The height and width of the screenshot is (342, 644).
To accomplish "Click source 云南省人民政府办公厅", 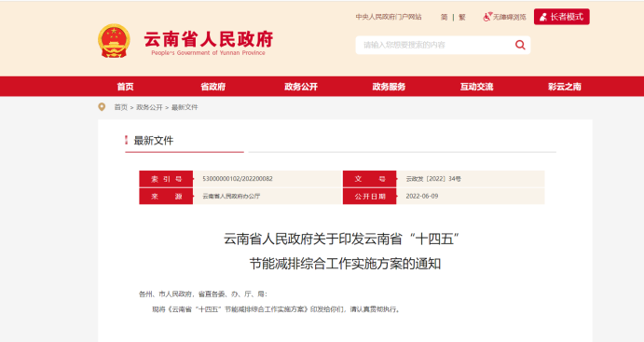I will pyautogui.click(x=231, y=197).
